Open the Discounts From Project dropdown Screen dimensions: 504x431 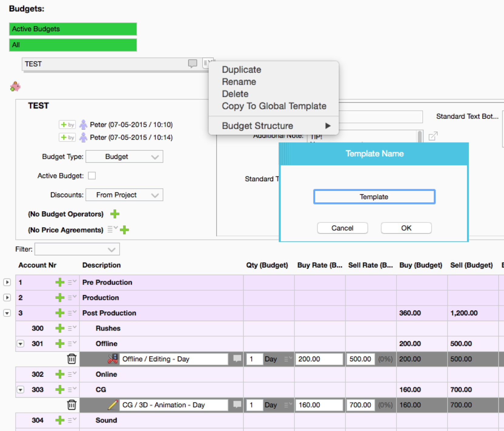(x=124, y=195)
